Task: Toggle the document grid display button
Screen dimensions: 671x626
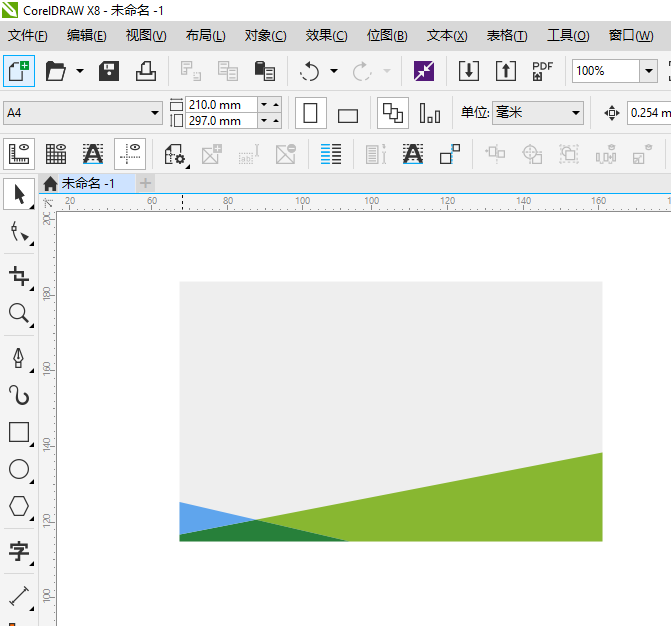Action: (57, 154)
